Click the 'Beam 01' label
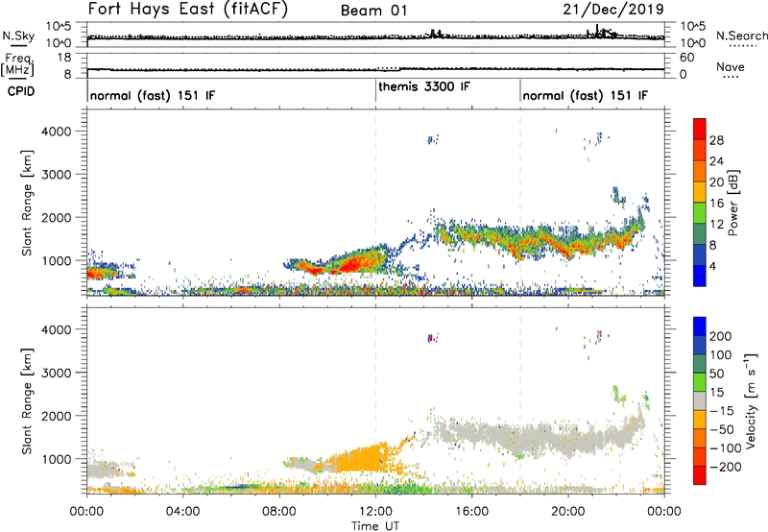 pyautogui.click(x=373, y=11)
